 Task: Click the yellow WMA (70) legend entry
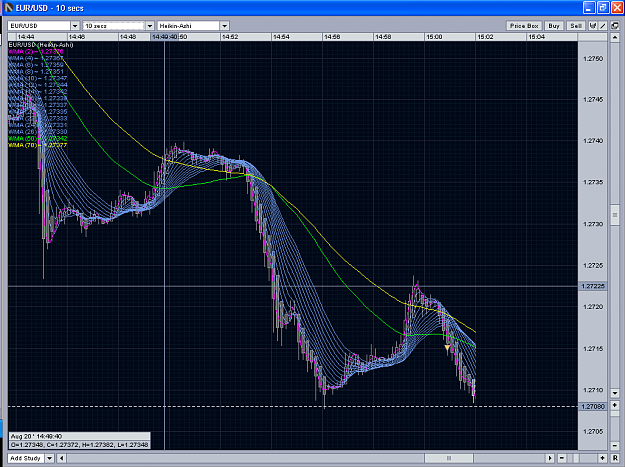coord(38,145)
